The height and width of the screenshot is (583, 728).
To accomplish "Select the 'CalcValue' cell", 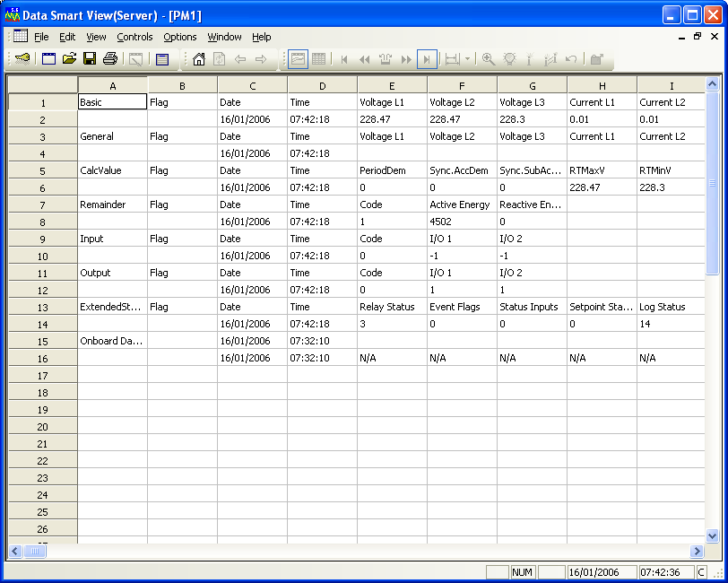I will pos(113,170).
